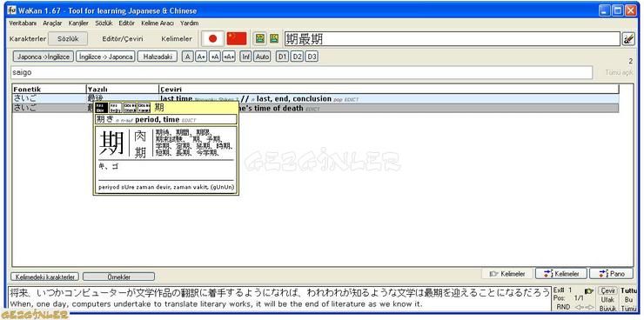Toggle the İngilizce -> Japonca search mode
This screenshot has height=320, width=644.
[x=105, y=57]
